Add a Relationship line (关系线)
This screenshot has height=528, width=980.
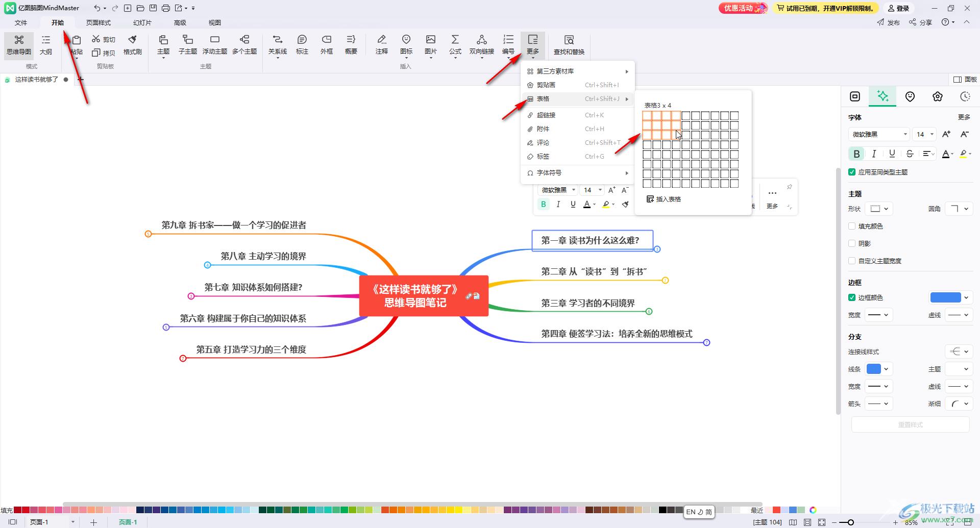click(x=278, y=45)
